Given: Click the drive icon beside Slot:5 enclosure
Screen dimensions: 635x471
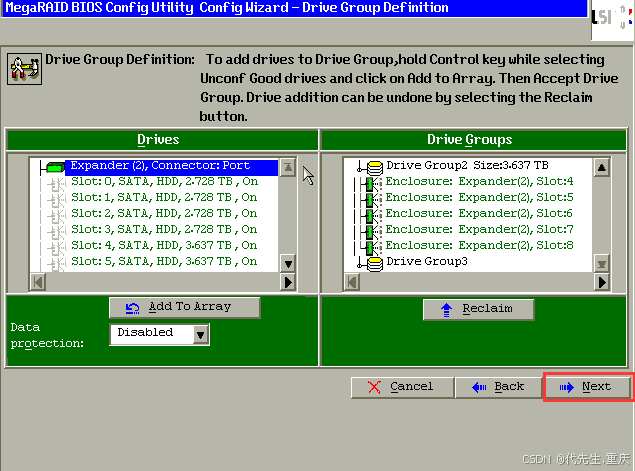Looking at the screenshot, I should click(x=371, y=200).
